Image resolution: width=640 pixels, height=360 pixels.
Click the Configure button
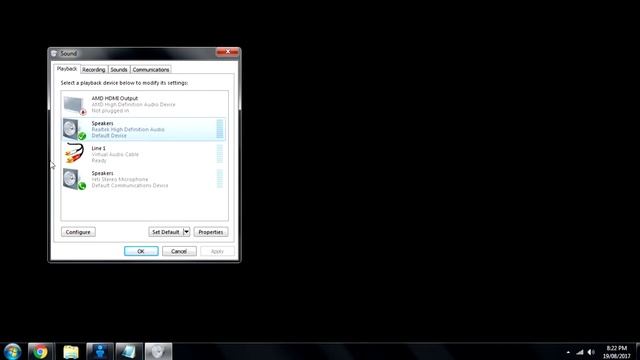(78, 232)
